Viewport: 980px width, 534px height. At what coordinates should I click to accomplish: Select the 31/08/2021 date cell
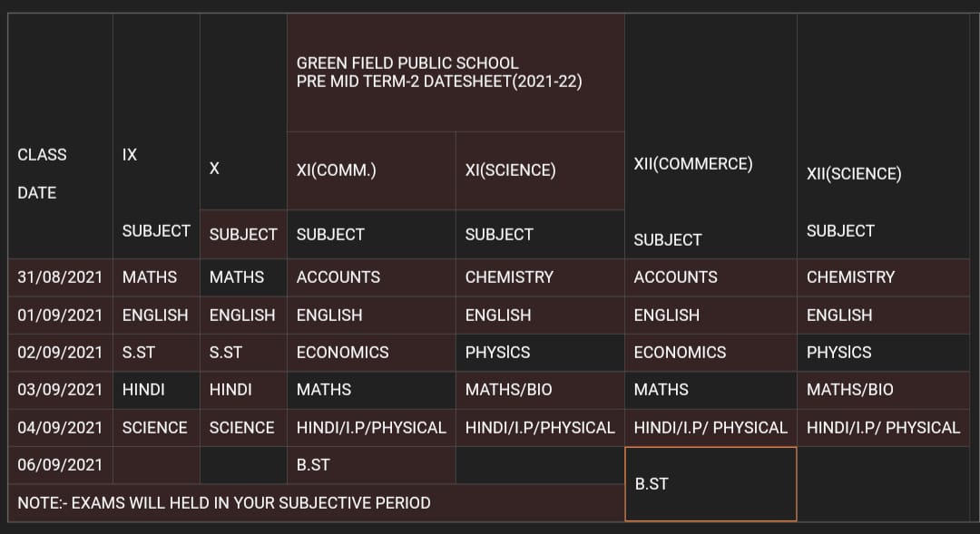coord(60,277)
